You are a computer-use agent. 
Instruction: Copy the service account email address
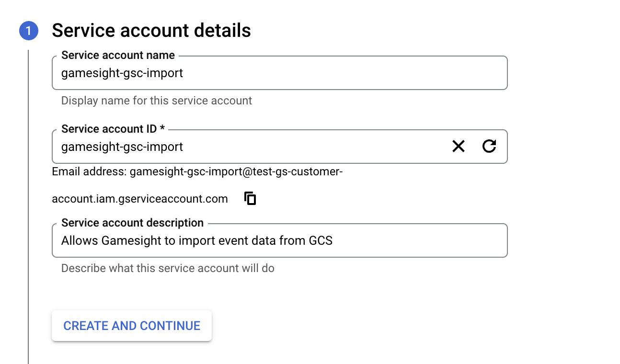pyautogui.click(x=250, y=198)
